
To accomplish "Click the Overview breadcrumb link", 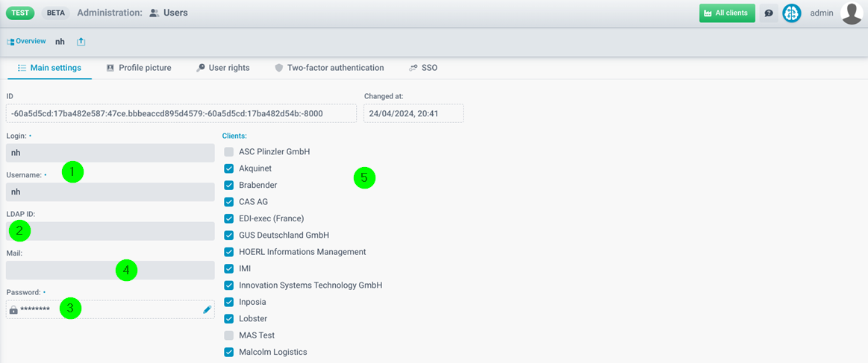I will (31, 42).
